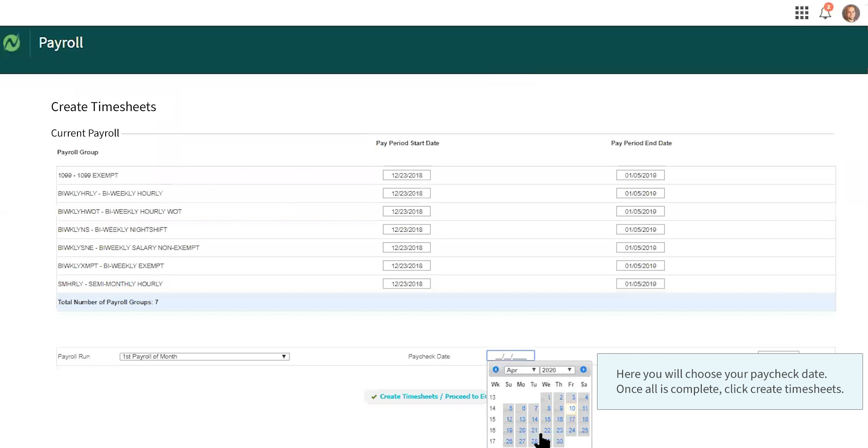Select April 7 in the calendar
Viewport: 868px width, 448px height.
534,408
